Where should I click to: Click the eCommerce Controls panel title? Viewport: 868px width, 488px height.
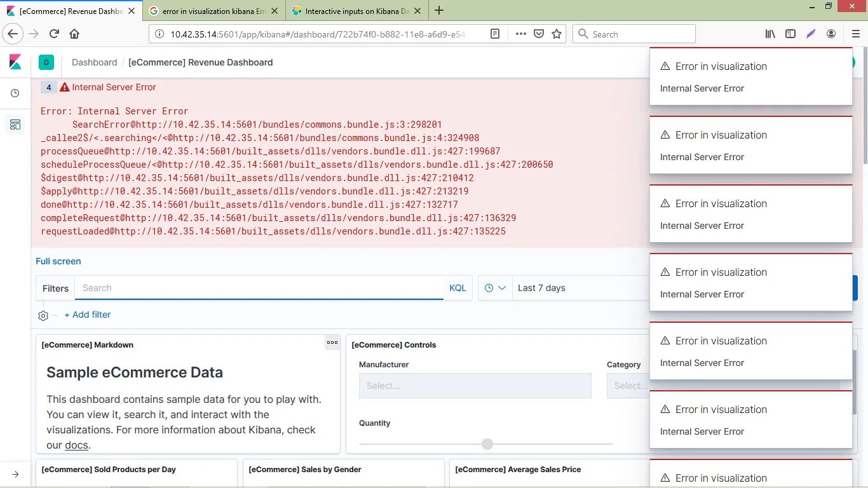coord(394,345)
